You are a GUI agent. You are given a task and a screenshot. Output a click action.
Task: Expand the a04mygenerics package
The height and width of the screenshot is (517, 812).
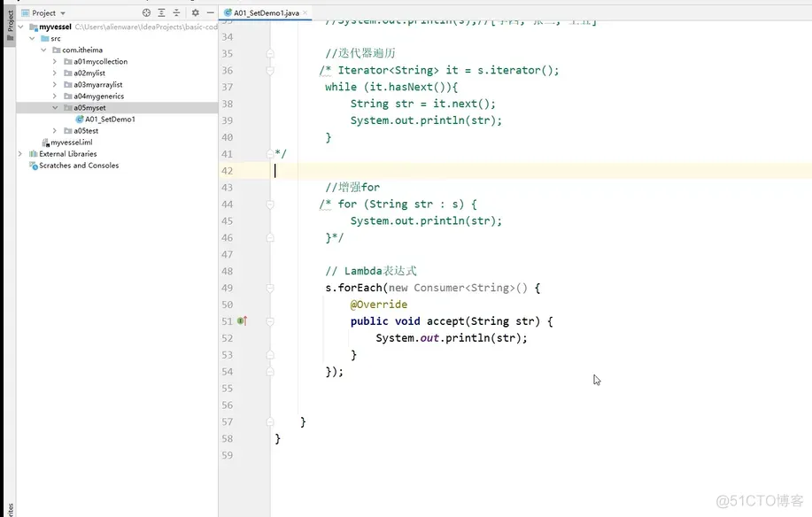pos(55,96)
